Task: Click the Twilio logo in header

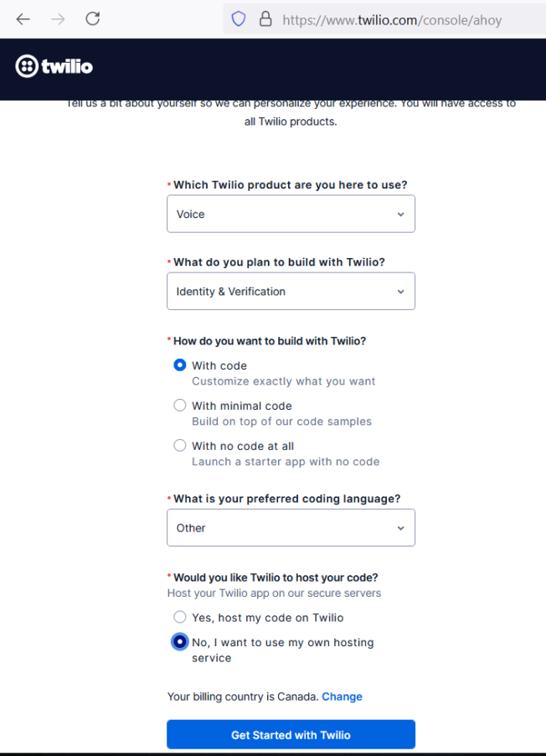Action: coord(54,66)
